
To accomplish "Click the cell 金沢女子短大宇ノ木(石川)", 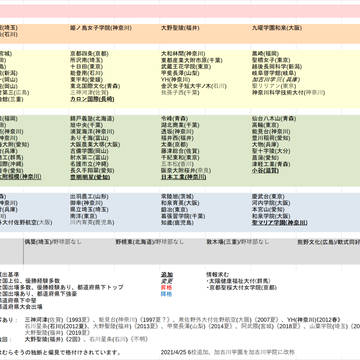I will [x=194, y=86].
